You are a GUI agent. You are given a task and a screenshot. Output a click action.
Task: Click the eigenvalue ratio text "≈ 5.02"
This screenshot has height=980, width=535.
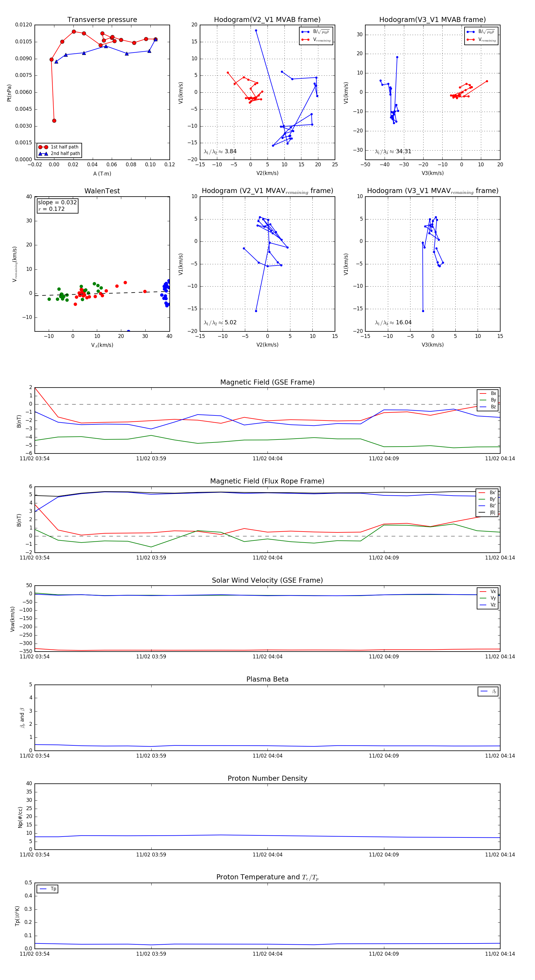point(220,323)
